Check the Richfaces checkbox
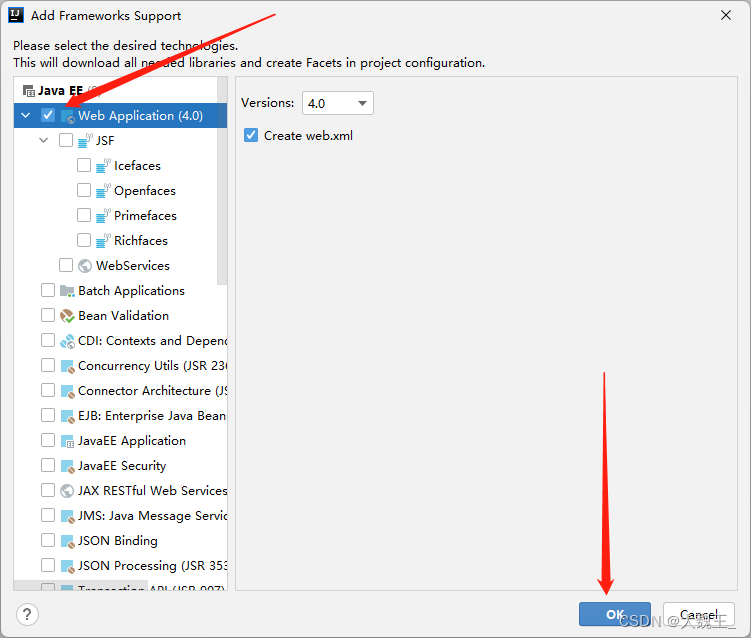This screenshot has width=751, height=638. click(84, 240)
